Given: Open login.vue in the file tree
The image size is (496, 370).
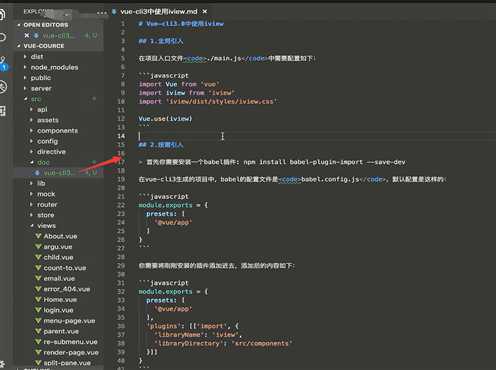Looking at the screenshot, I should pos(58,310).
